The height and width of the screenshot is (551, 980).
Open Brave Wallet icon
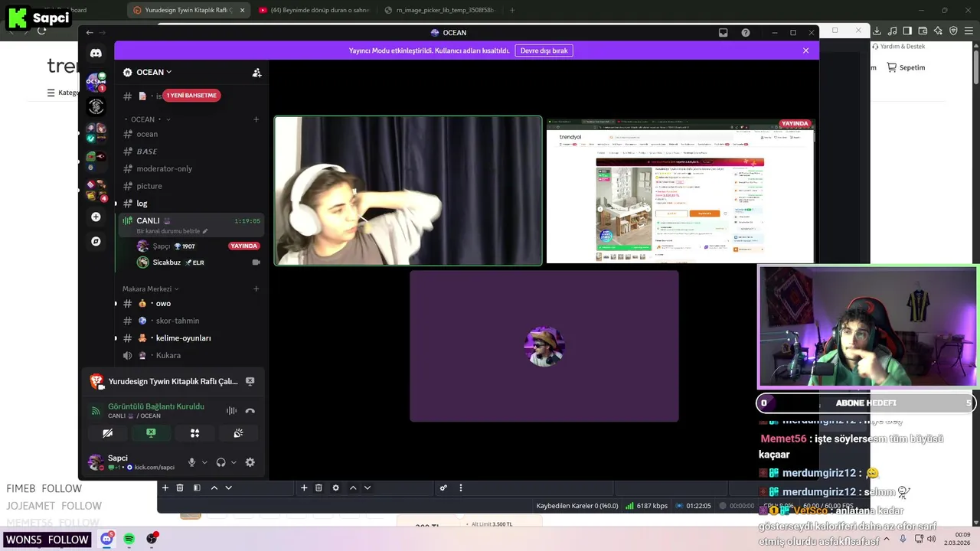[x=923, y=31]
